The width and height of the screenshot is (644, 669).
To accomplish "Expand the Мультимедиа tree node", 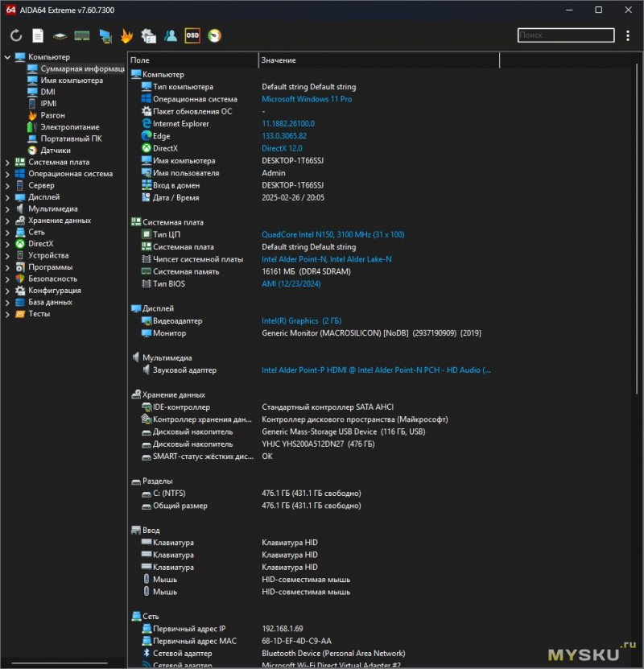I will (7, 209).
